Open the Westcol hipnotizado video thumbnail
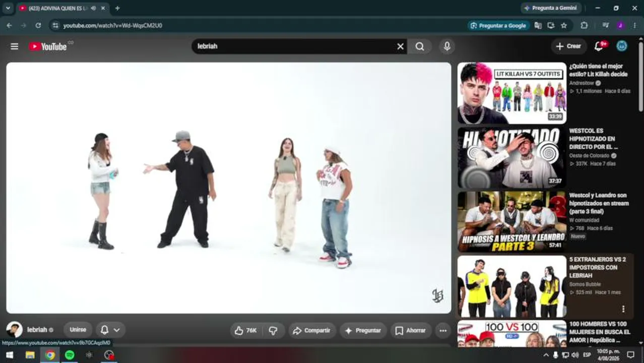The image size is (644, 363). (x=511, y=157)
